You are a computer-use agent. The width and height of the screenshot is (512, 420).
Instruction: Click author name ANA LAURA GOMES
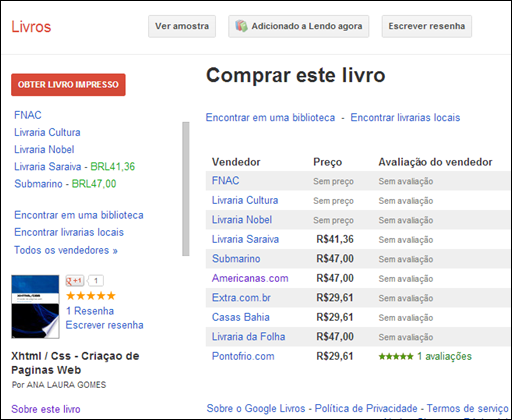66,385
